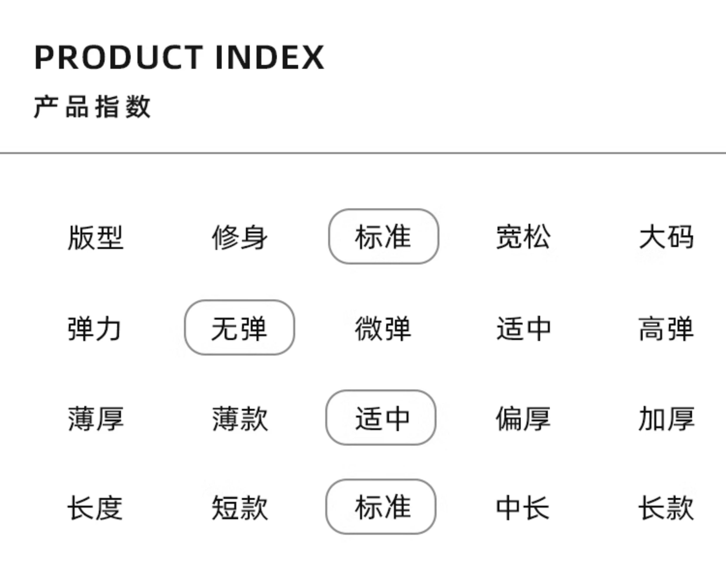Screen dimensions: 726x588
Task: Select 适中 in the 弹力 row
Action: (x=523, y=328)
